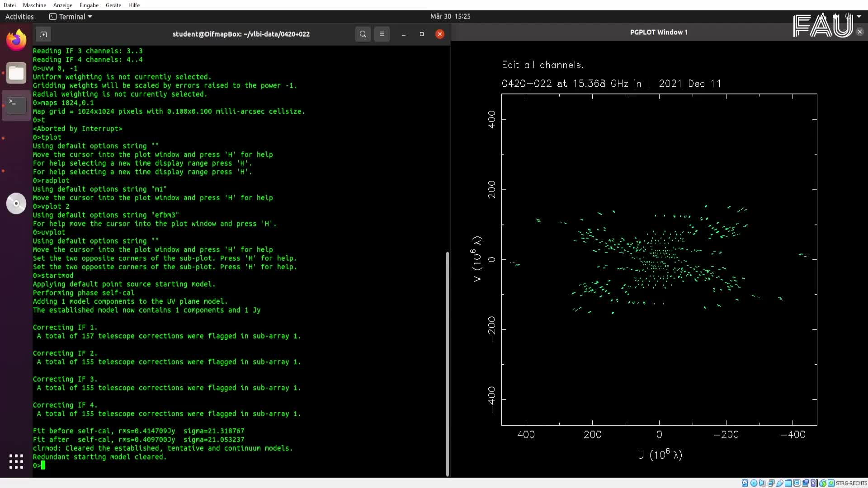Click the terminal search icon
This screenshot has height=488, width=868.
[363, 34]
